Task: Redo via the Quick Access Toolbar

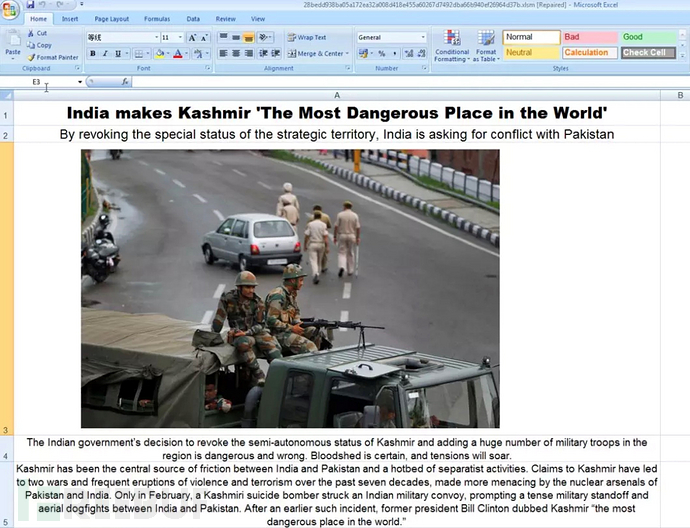Action: [x=59, y=5]
